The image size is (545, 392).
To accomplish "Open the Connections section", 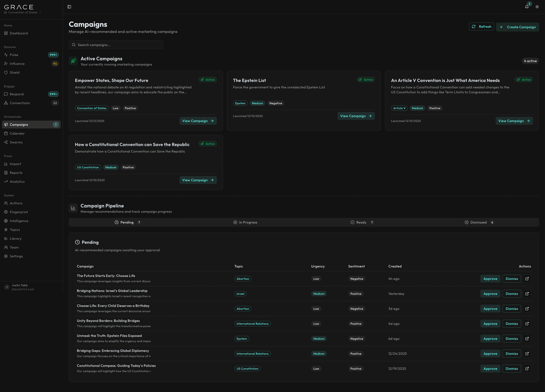I will [x=19, y=103].
